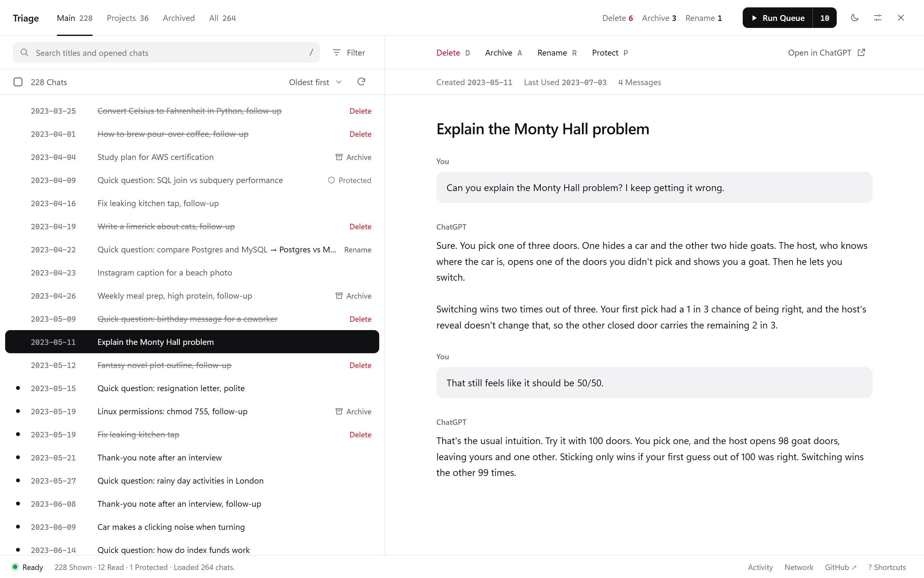
Task: Click Protected tag on SQL join row
Action: tap(349, 180)
